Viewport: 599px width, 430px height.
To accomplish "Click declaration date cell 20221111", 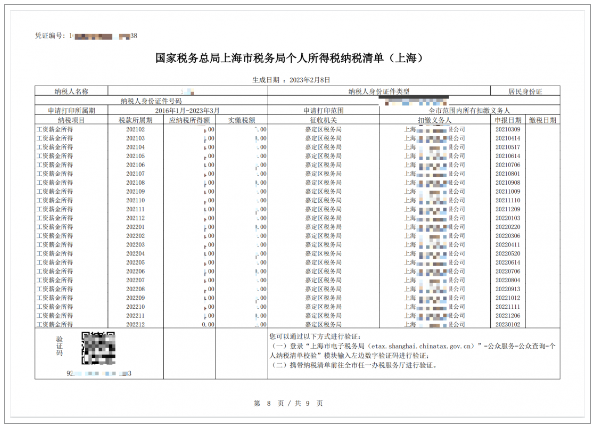I will [508, 307].
